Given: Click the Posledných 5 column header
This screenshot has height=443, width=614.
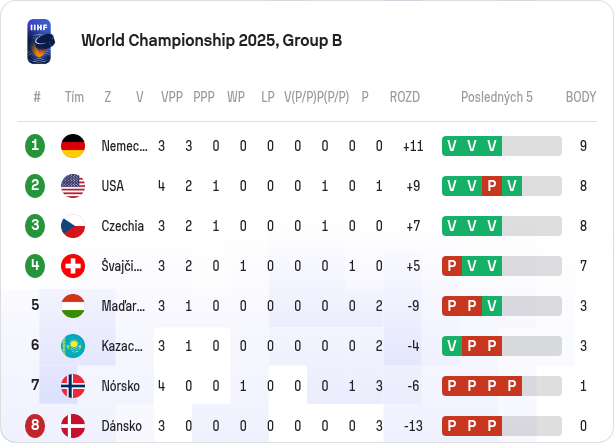Looking at the screenshot, I should [x=497, y=97].
